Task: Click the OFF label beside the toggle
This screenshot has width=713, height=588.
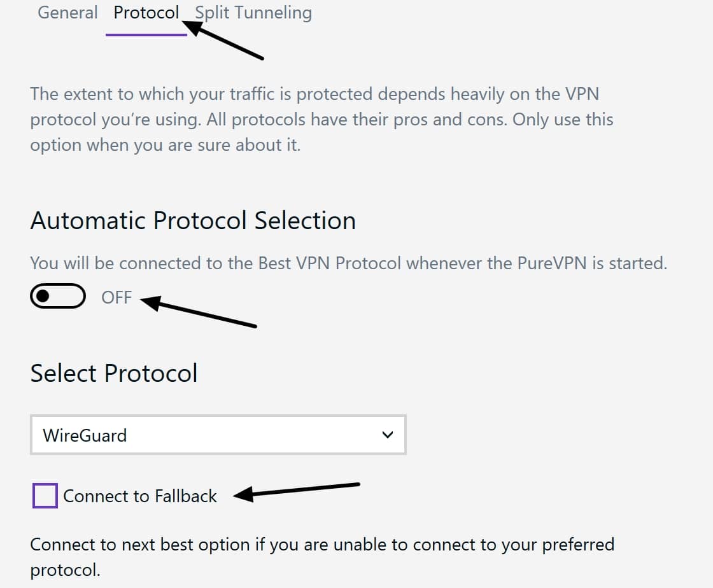Action: 116,298
